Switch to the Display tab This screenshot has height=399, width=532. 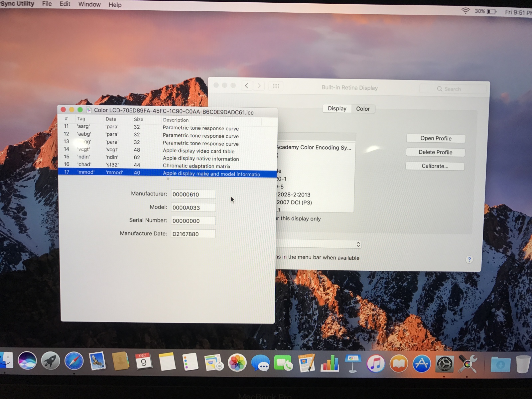(x=337, y=108)
